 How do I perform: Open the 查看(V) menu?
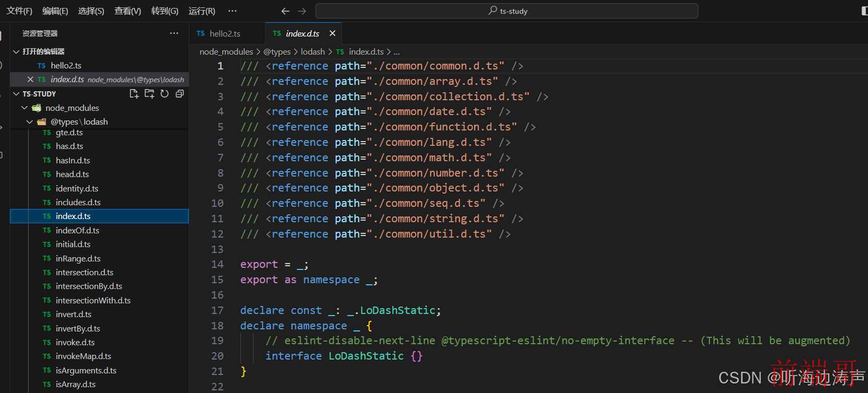point(128,11)
